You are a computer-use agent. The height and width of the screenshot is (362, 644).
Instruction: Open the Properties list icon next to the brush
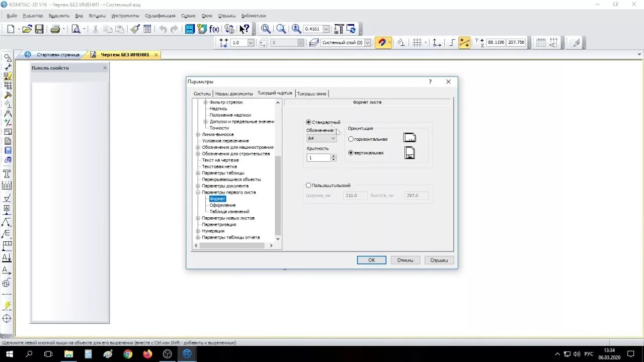[x=147, y=29]
